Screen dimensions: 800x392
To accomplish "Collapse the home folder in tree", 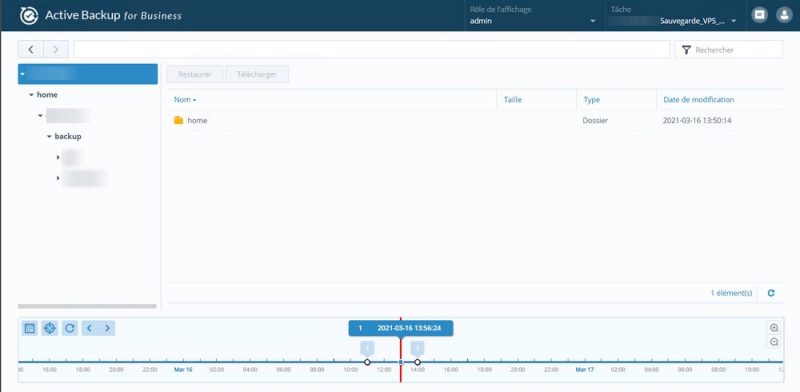I will coord(31,95).
